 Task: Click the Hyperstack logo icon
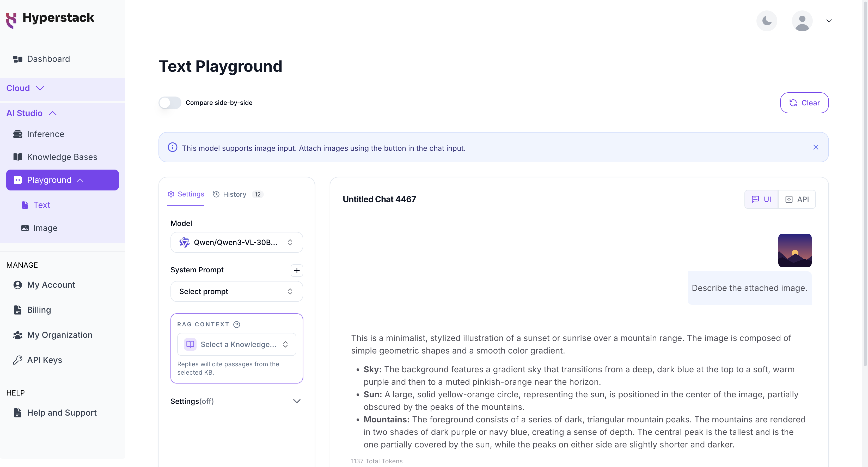(11, 21)
